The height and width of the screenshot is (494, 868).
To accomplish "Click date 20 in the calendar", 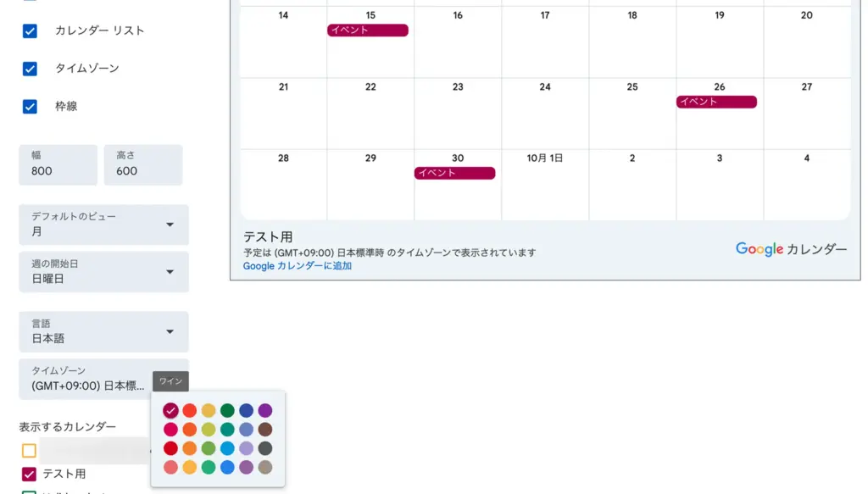I will [x=807, y=15].
